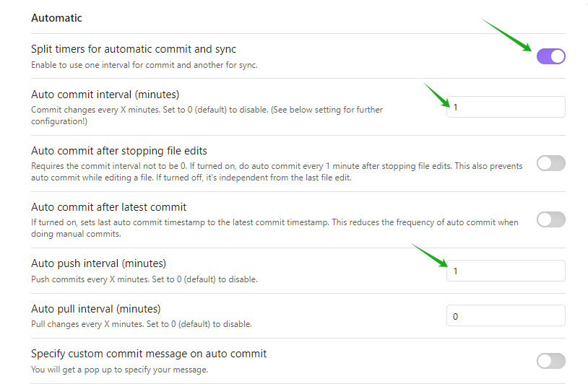Screen dimensions: 588x384
Task: Click the "Split timers for automatic commit and sync" title
Action: coord(134,49)
